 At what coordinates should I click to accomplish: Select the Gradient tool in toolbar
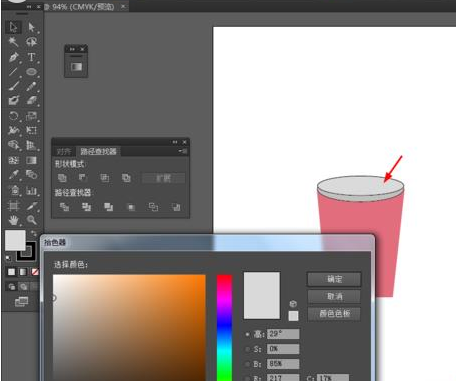tap(31, 160)
